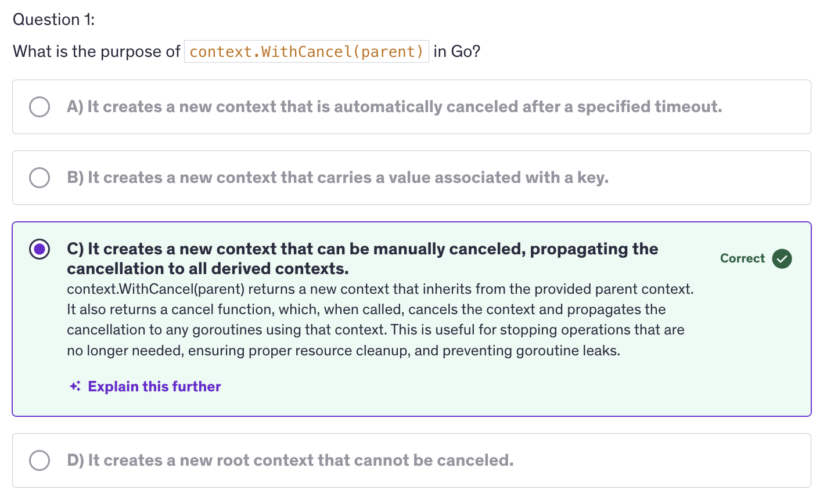The height and width of the screenshot is (504, 827).
Task: Click answer text about carrying a key value
Action: (338, 178)
